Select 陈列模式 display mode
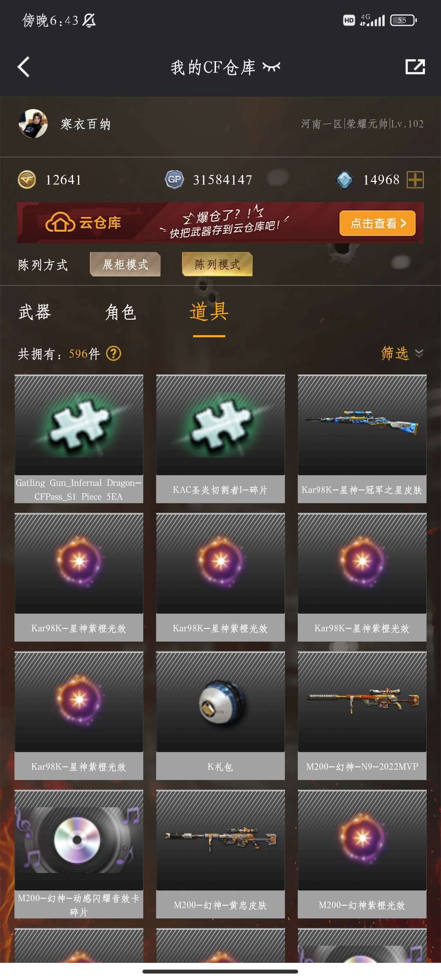Screen dimensions: 441x980 [217, 265]
